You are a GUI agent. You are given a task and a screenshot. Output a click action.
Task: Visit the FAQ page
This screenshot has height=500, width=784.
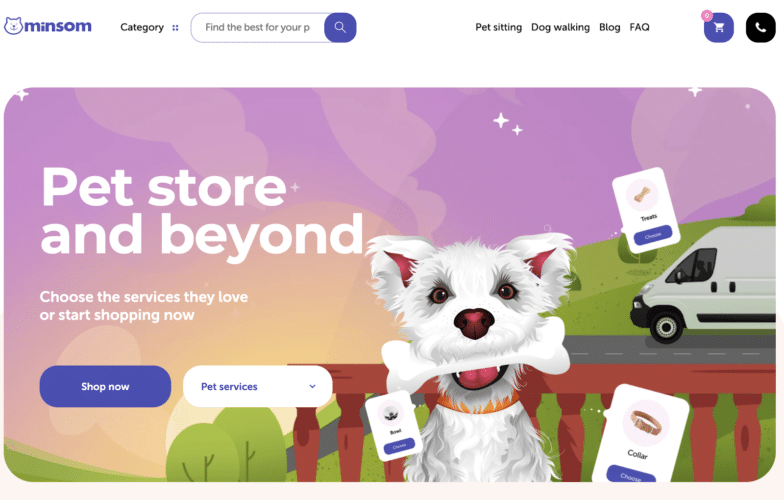click(x=639, y=28)
